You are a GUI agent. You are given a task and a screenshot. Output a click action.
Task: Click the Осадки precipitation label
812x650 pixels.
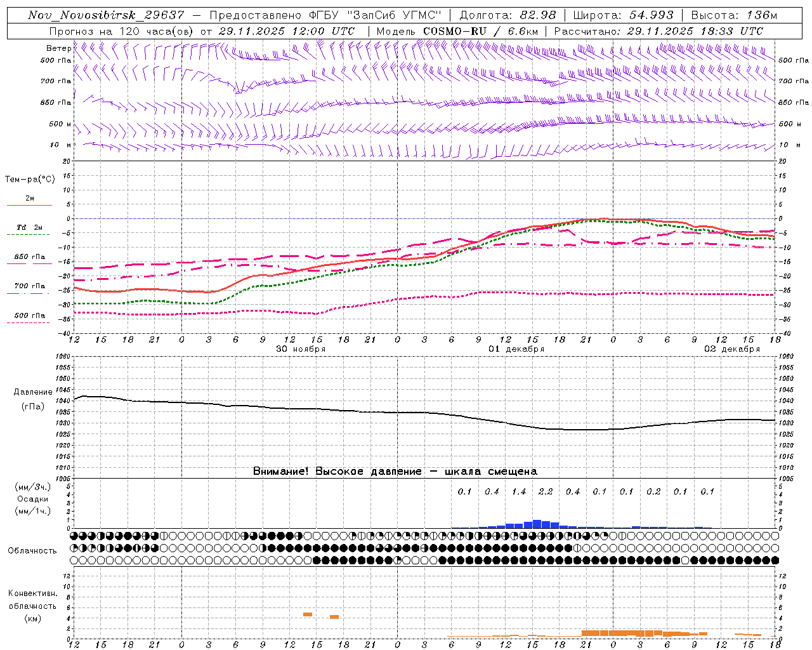(x=33, y=499)
